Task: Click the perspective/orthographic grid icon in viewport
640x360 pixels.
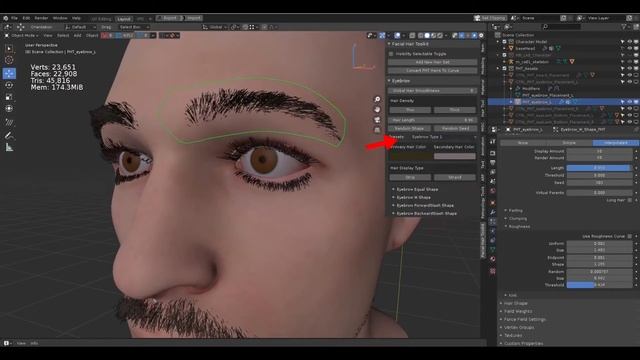Action: (377, 130)
